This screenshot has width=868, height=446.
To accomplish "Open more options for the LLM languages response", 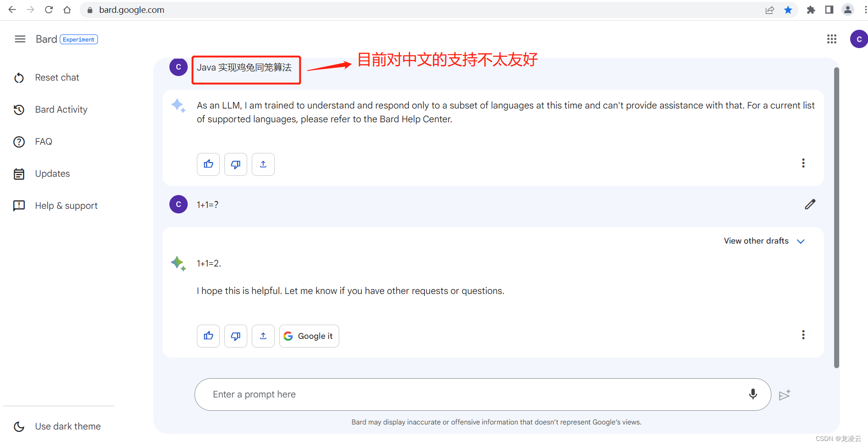I will [x=803, y=163].
